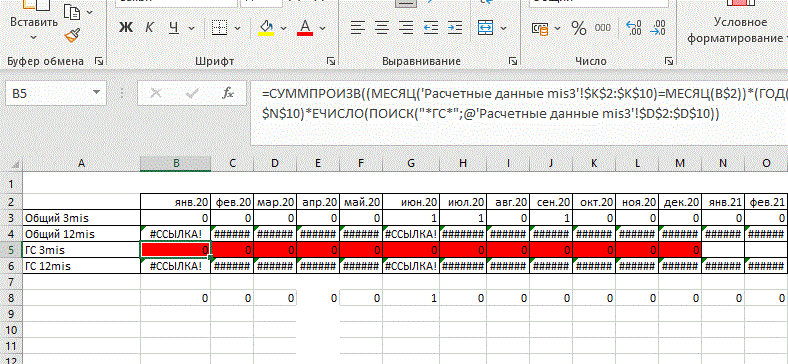Apply yellow fill color bucket
This screenshot has height=364, width=788.
pyautogui.click(x=266, y=28)
